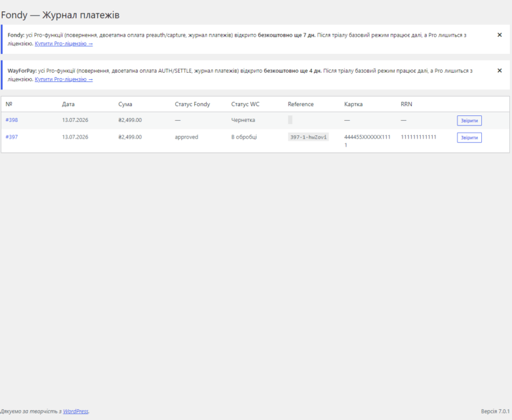Click the approved status of order #397
This screenshot has width=512, height=420.
[187, 137]
